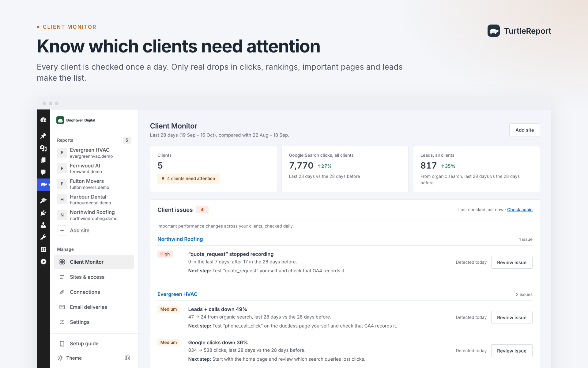This screenshot has height=368, width=588.
Task: Go to Sites & access
Action: pos(94,277)
